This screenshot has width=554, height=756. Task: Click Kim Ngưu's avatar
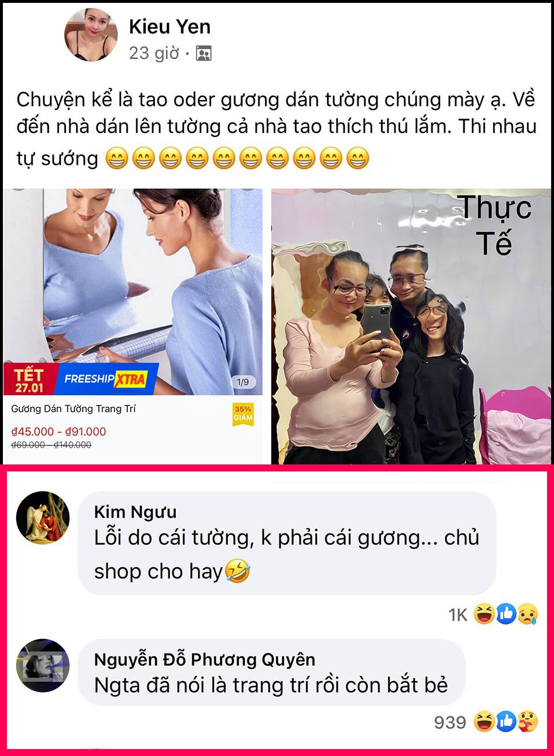pos(43,518)
